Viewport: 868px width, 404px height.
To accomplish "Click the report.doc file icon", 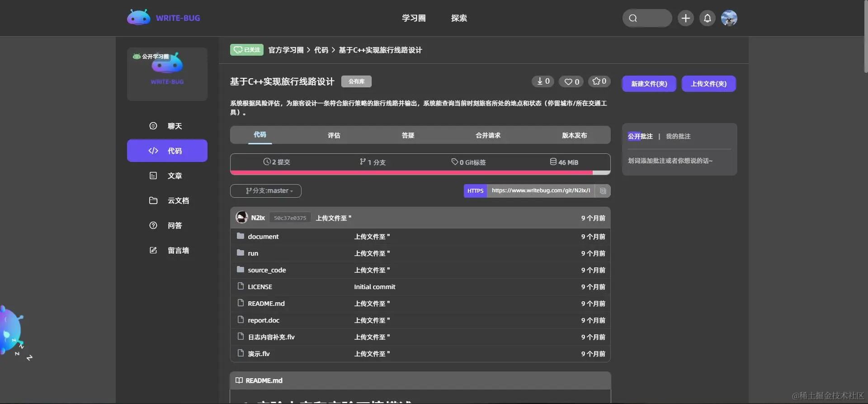I will pyautogui.click(x=241, y=319).
